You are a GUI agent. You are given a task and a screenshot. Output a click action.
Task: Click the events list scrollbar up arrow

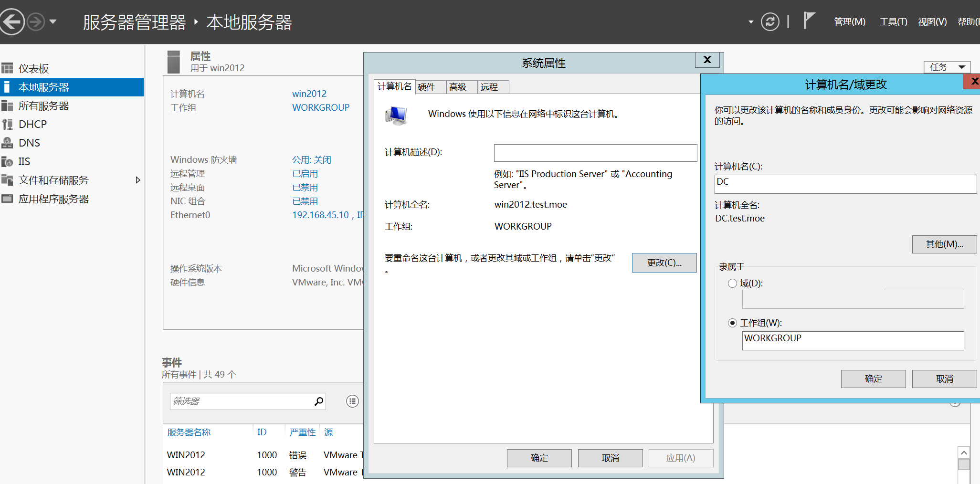(x=964, y=452)
